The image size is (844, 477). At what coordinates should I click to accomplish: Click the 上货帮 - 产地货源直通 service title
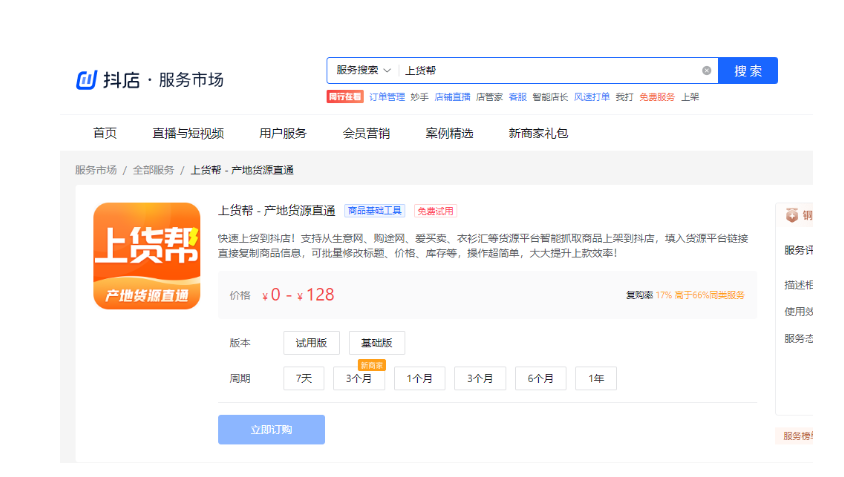277,211
